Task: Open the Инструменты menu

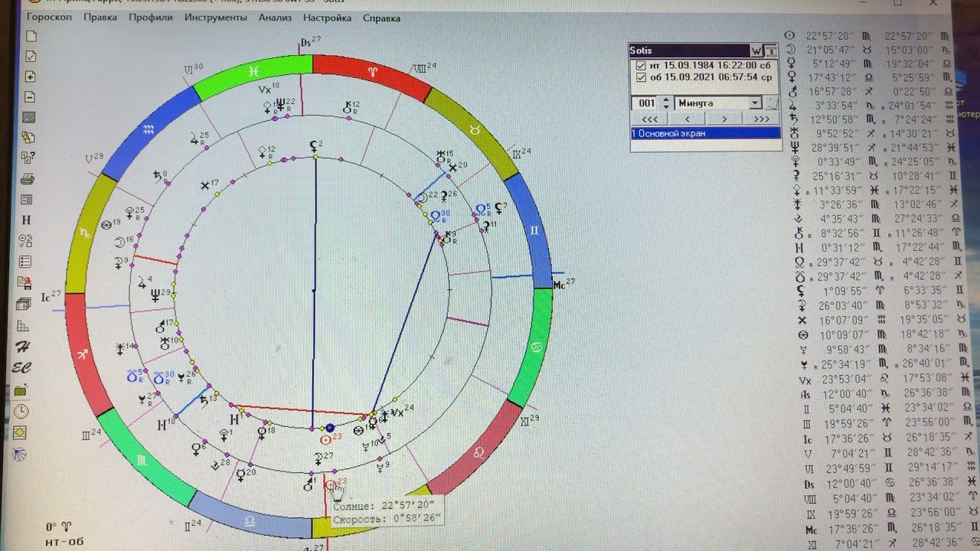Action: tap(216, 18)
